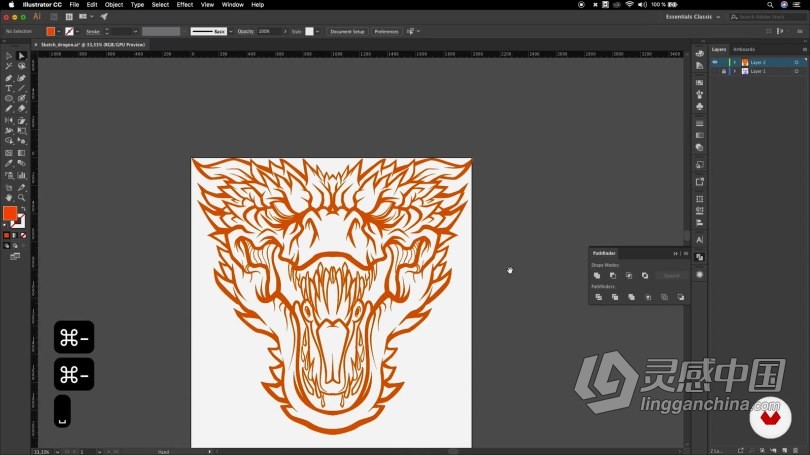The height and width of the screenshot is (455, 810).
Task: Toggle visibility eye of Layer 2
Action: [x=715, y=62]
